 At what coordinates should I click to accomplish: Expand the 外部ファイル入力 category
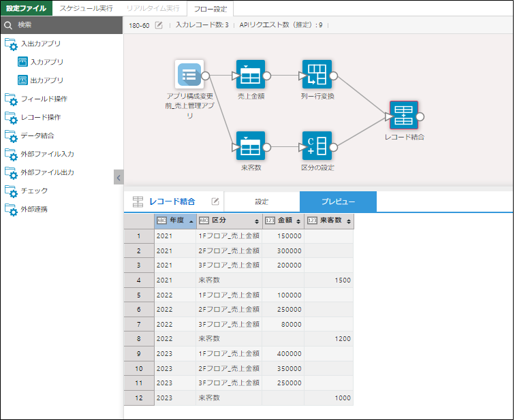click(47, 154)
